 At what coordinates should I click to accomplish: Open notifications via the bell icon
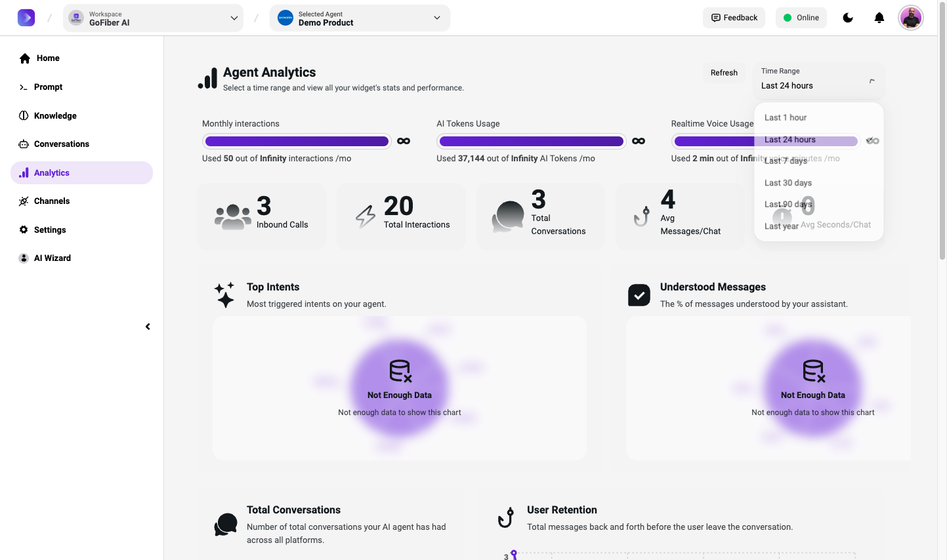pyautogui.click(x=879, y=18)
